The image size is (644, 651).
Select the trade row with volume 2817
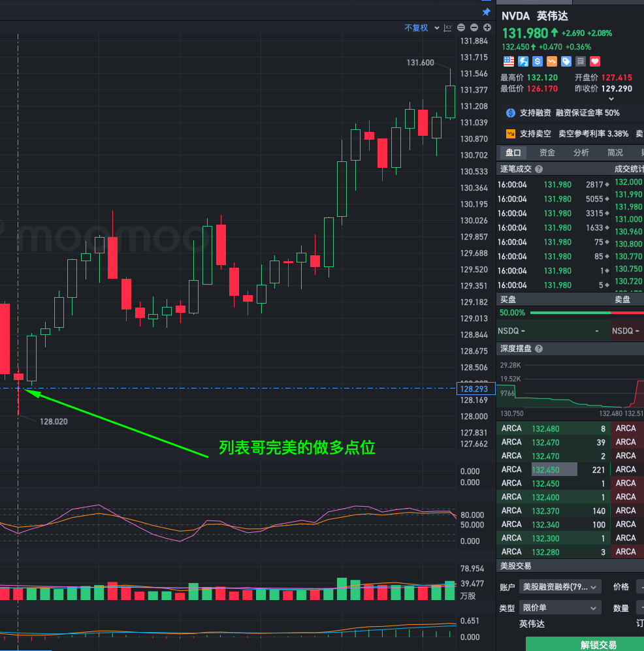point(553,185)
